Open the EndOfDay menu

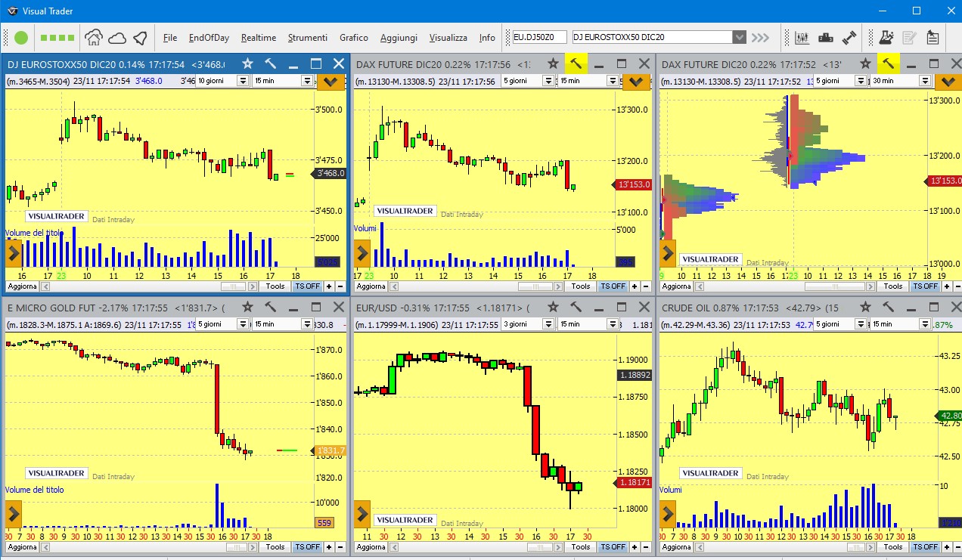[x=209, y=38]
